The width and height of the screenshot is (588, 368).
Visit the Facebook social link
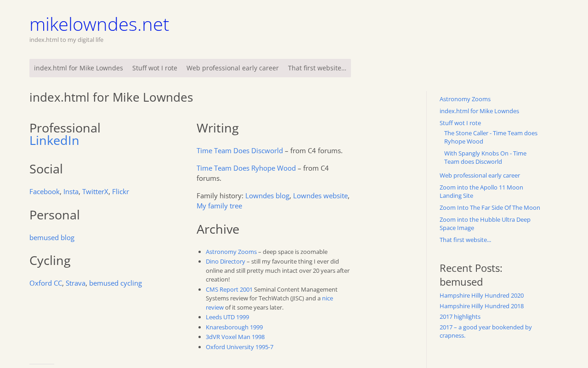[45, 191]
